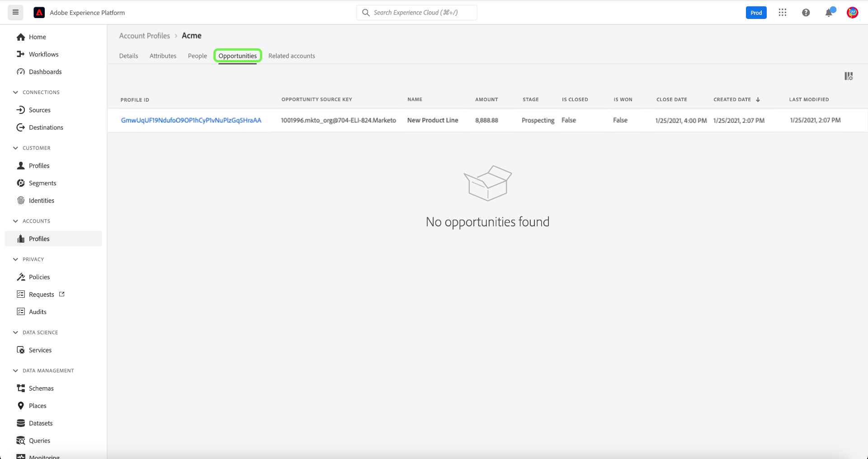Viewport: 868px width, 459px height.
Task: Click the Prod sandbox button
Action: pyautogui.click(x=756, y=13)
